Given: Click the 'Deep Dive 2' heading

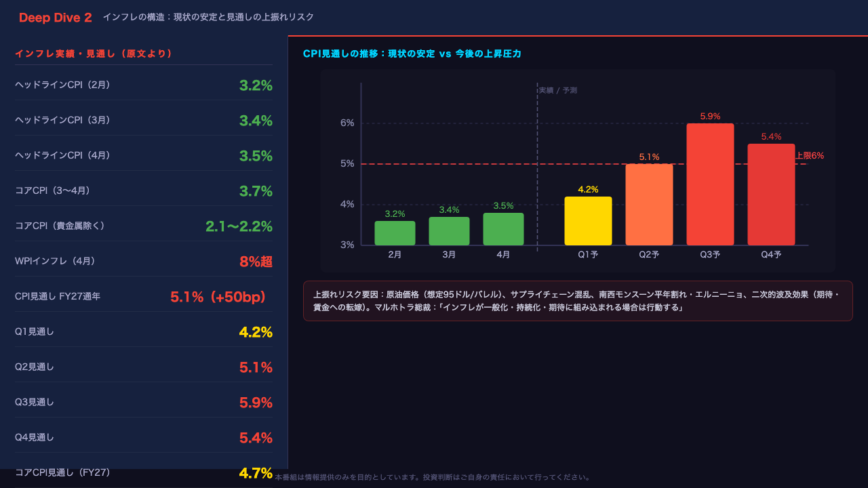Looking at the screenshot, I should [56, 18].
